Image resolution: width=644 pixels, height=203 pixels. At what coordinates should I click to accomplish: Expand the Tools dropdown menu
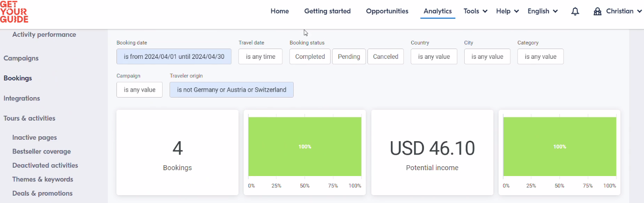(476, 11)
